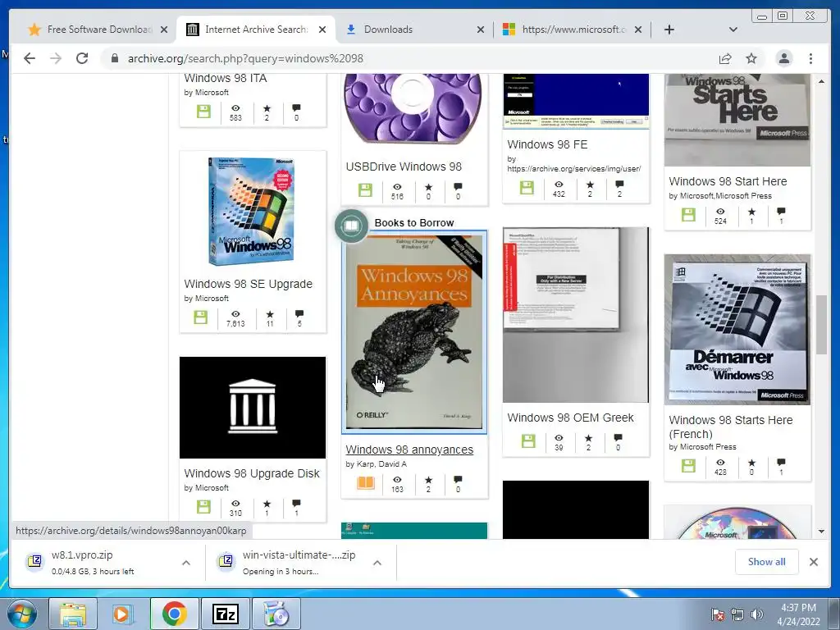This screenshot has height=630, width=840.
Task: Open 7-Zip from the taskbar
Action: (225, 614)
